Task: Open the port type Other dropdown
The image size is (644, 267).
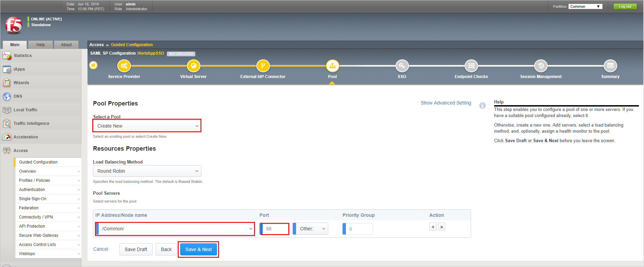Action: (310, 229)
